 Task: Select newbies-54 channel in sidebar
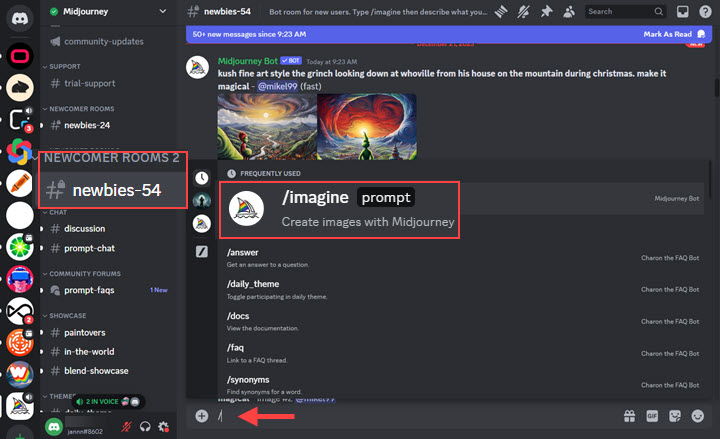click(x=113, y=190)
